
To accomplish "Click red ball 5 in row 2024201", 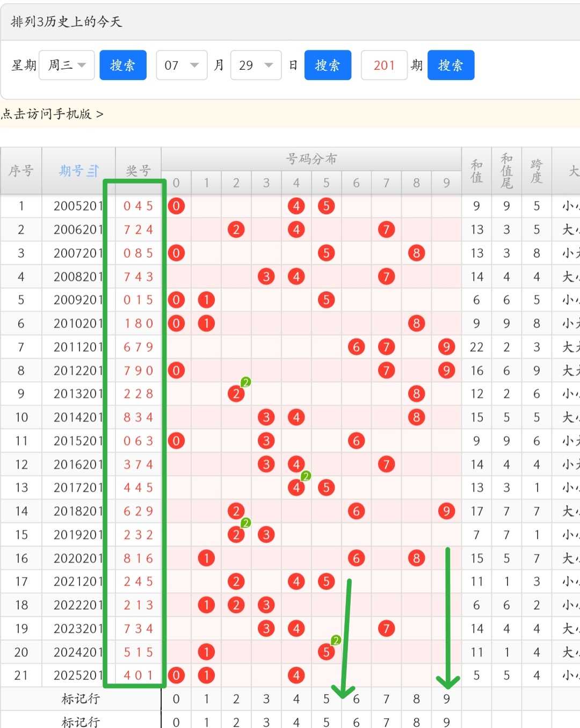I will click(326, 652).
